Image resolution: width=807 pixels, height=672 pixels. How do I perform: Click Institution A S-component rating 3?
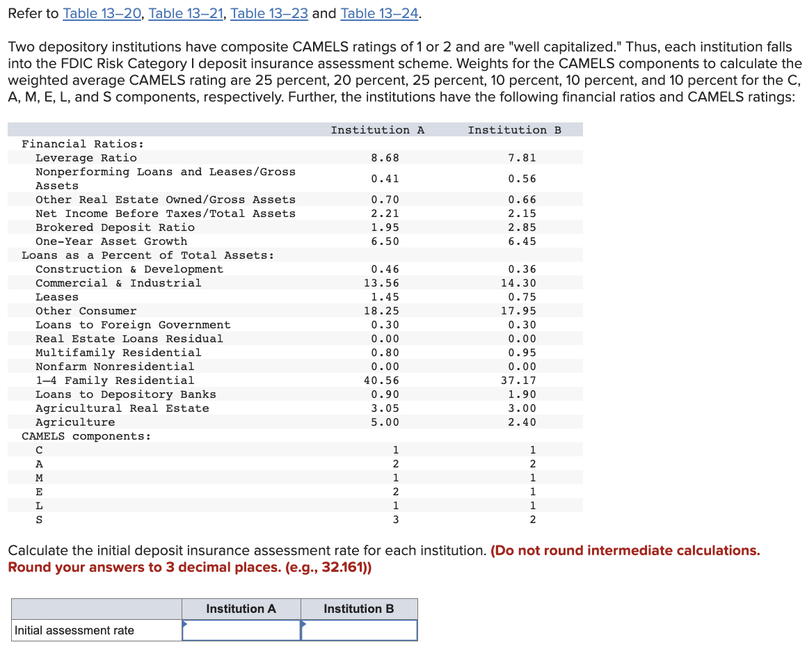[396, 520]
